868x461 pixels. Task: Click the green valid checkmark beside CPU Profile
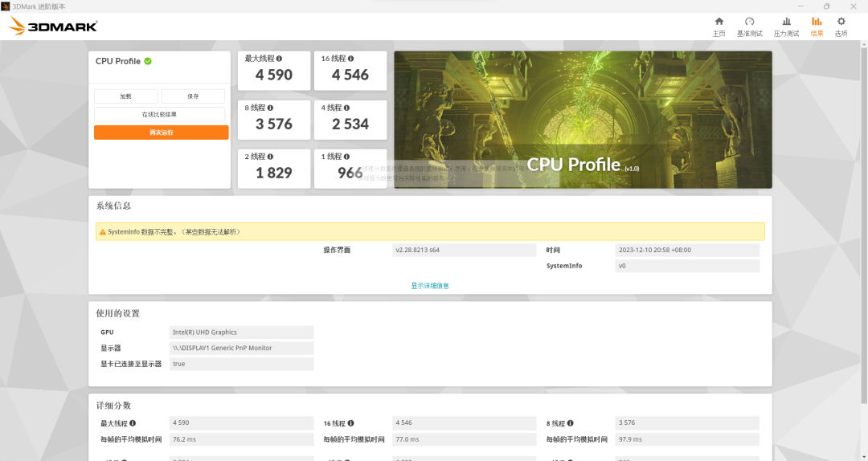(x=148, y=61)
